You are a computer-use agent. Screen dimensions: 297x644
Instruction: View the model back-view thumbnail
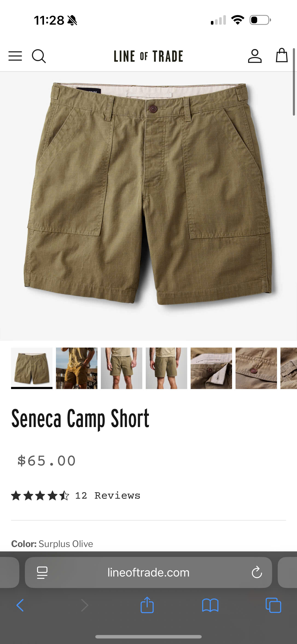pos(166,368)
